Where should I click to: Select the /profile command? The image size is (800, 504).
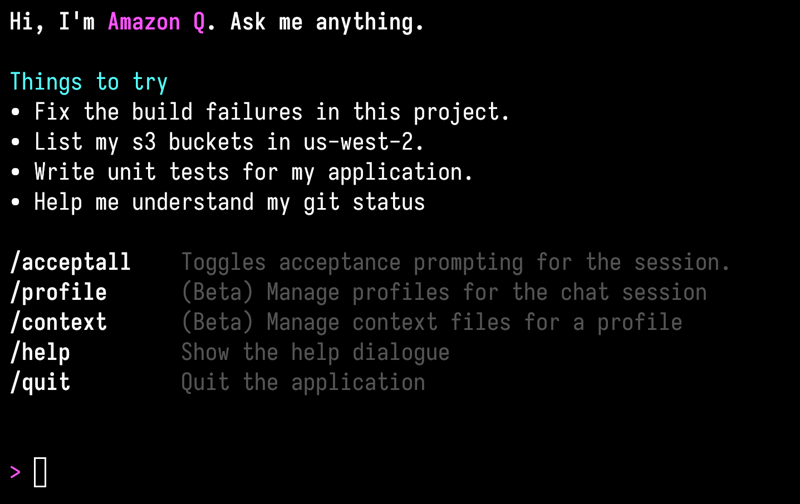pyautogui.click(x=59, y=292)
